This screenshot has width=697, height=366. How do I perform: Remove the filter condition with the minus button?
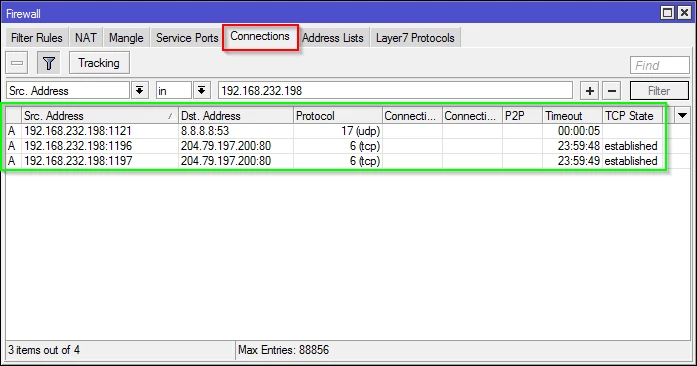tap(612, 91)
